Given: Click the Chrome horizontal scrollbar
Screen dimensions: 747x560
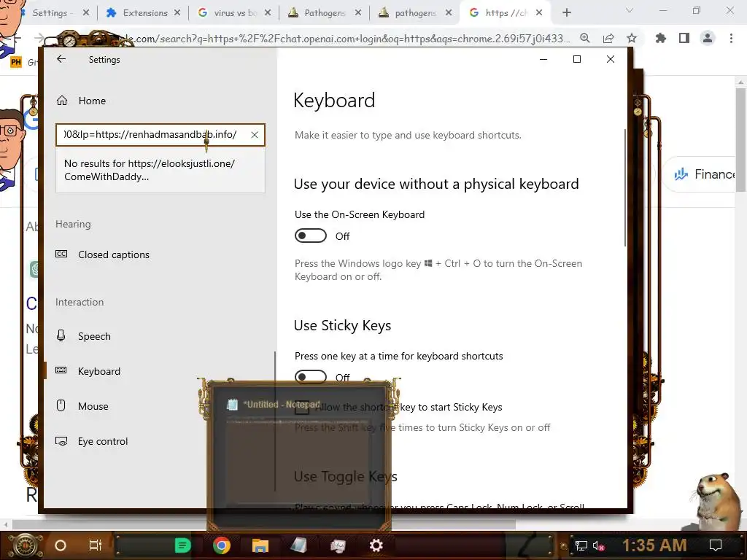Looking at the screenshot, I should [264, 525].
